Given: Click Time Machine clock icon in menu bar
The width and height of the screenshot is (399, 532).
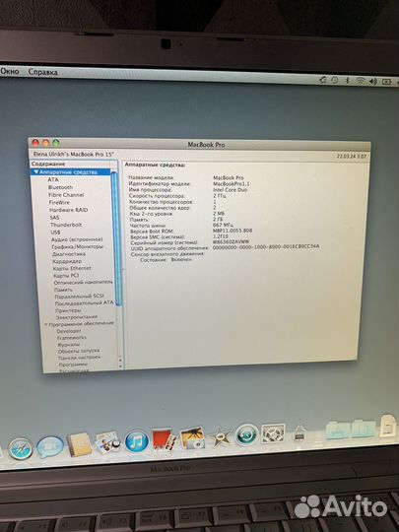Looking at the screenshot, I should pos(335,80).
